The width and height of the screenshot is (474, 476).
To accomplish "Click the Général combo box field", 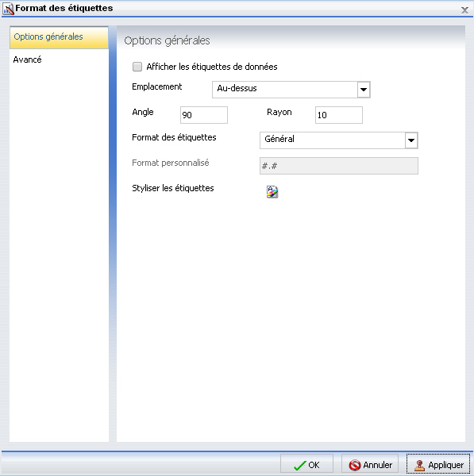I will [339, 140].
